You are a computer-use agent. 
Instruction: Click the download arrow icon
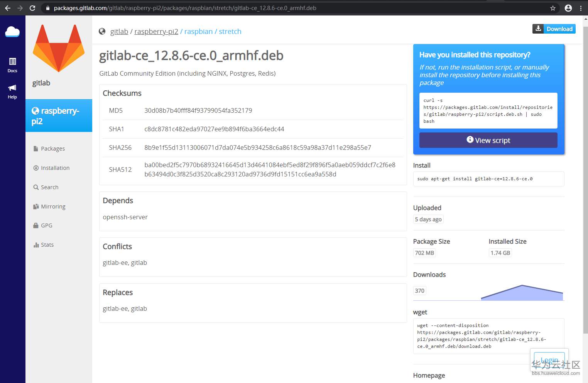point(538,29)
